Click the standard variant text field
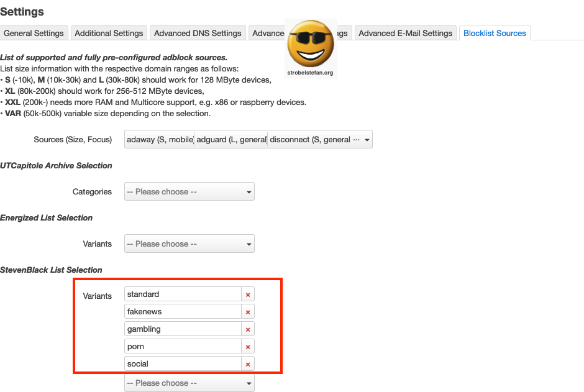Image resolution: width=584 pixels, height=392 pixels. (x=183, y=294)
